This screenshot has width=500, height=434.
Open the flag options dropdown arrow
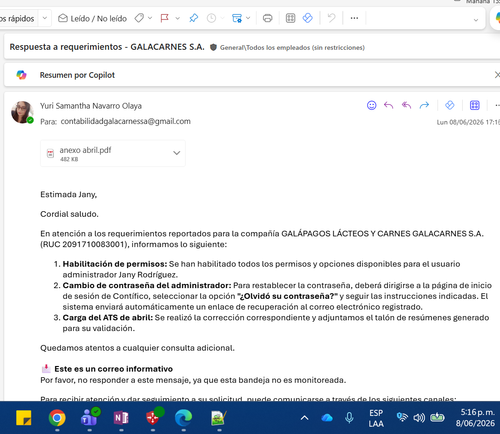177,18
